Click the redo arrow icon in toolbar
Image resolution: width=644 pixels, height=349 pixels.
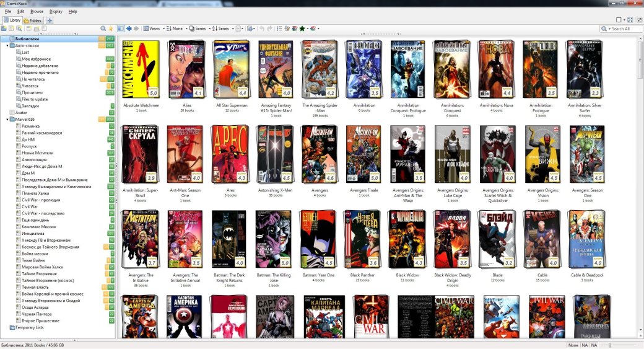pyautogui.click(x=270, y=29)
